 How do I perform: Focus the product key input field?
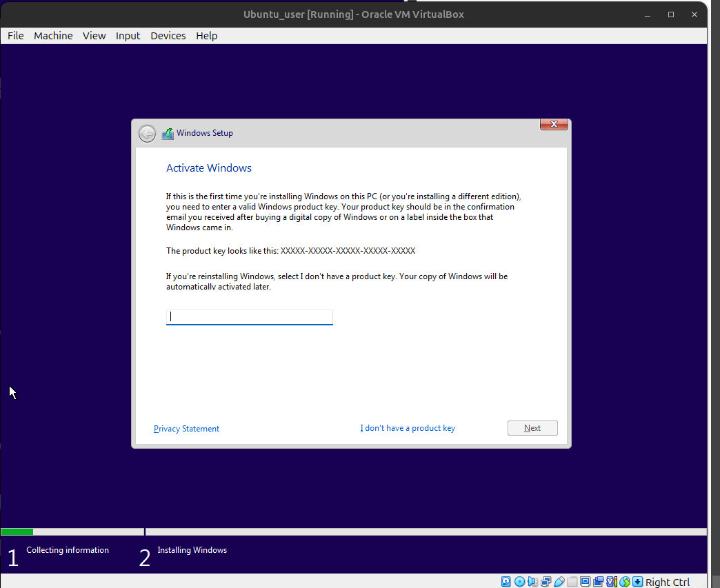pyautogui.click(x=250, y=316)
